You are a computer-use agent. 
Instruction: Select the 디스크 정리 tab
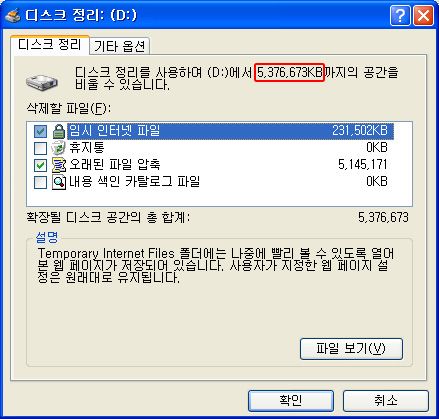coord(50,44)
